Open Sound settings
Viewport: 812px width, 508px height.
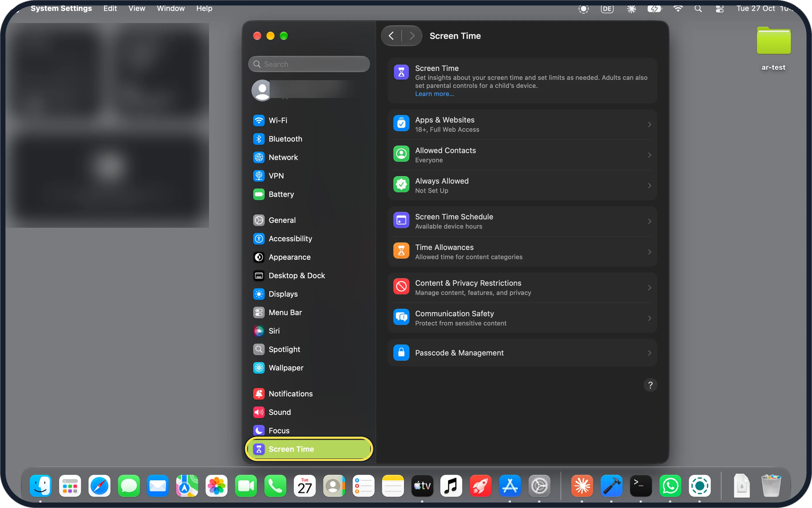[309, 412]
